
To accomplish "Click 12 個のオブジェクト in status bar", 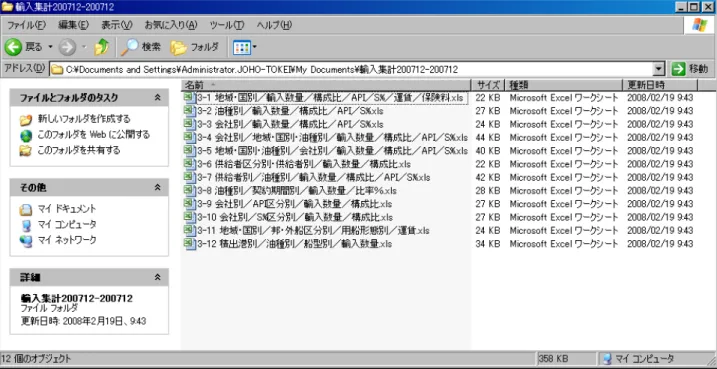I will pyautogui.click(x=37, y=358).
